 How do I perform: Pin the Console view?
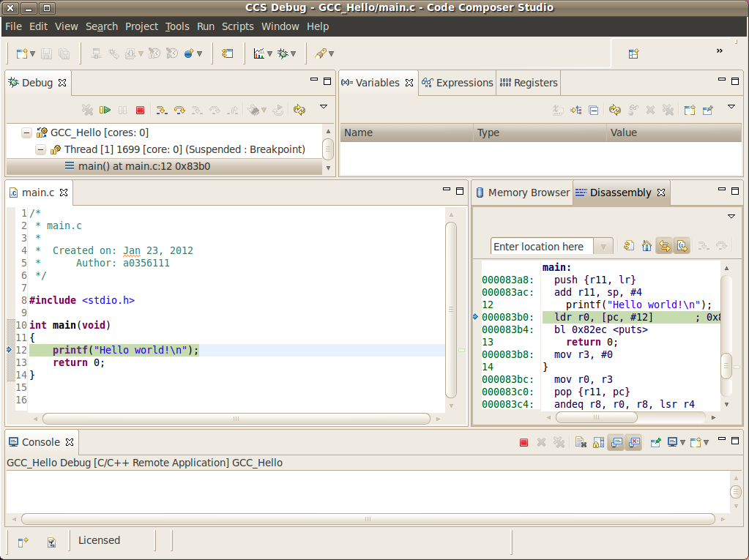pyautogui.click(x=656, y=442)
